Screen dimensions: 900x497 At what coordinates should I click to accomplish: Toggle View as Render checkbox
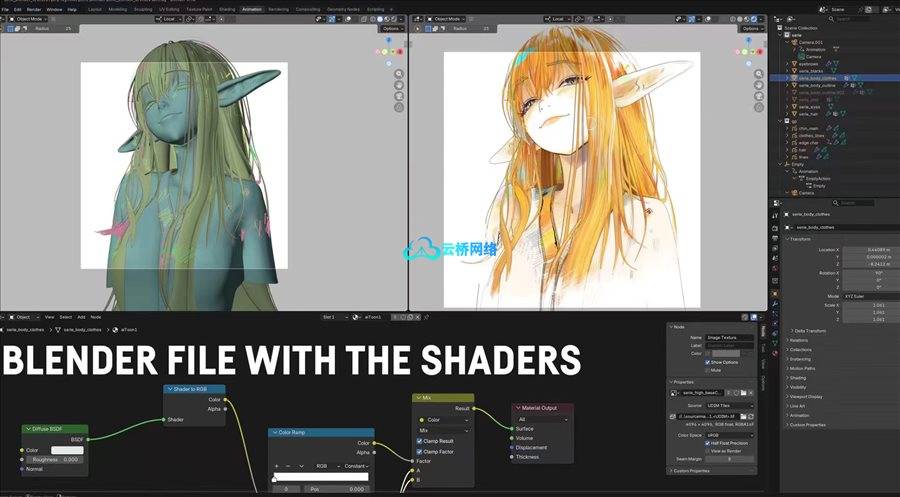tap(708, 451)
